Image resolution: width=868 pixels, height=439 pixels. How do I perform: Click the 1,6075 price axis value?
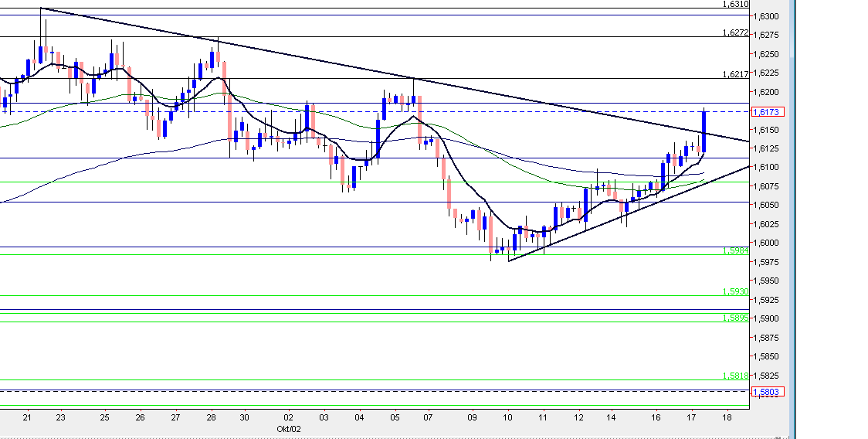click(x=766, y=186)
